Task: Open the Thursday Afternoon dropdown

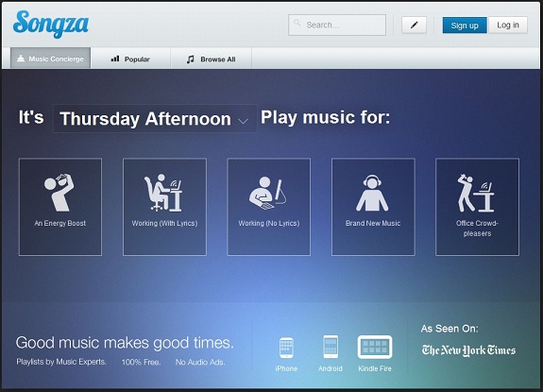Action: click(x=155, y=119)
